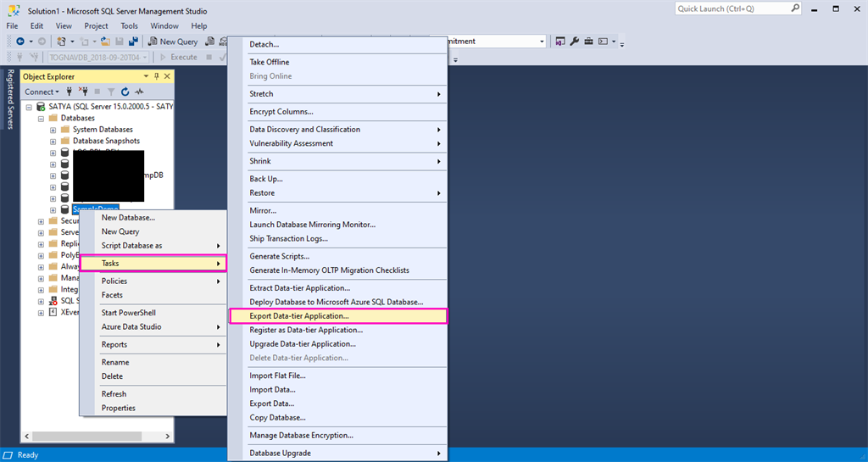The width and height of the screenshot is (868, 462).
Task: Open the Database Upgrade submenu
Action: tap(337, 454)
